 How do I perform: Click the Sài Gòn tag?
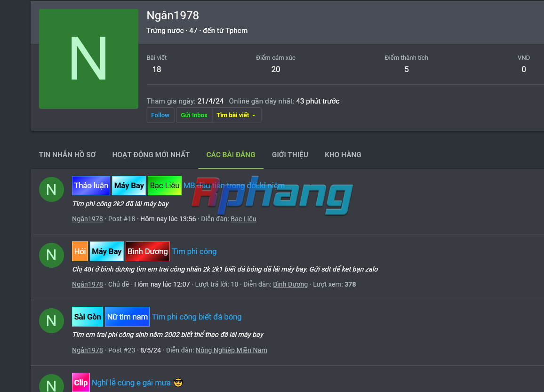88,317
